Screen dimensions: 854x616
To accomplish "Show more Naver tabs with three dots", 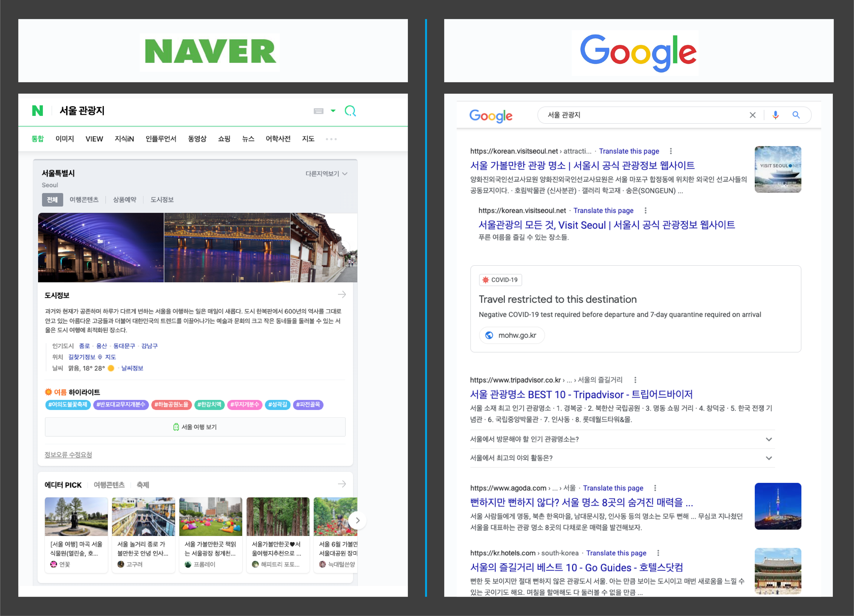I will (331, 139).
